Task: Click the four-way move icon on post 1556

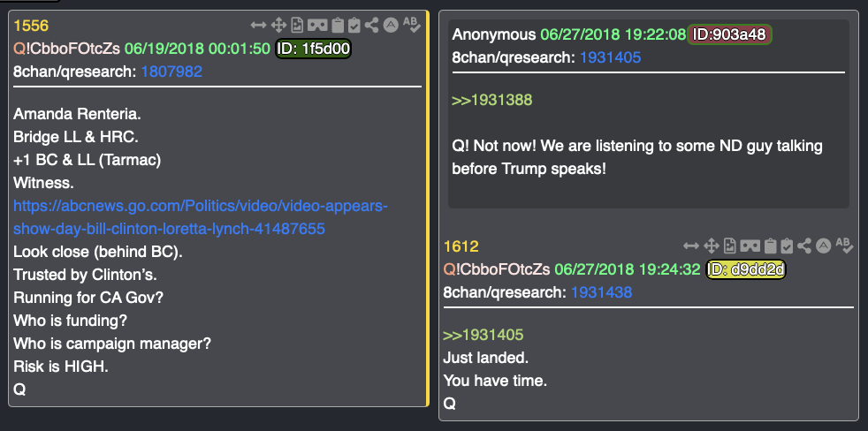Action: pyautogui.click(x=278, y=25)
